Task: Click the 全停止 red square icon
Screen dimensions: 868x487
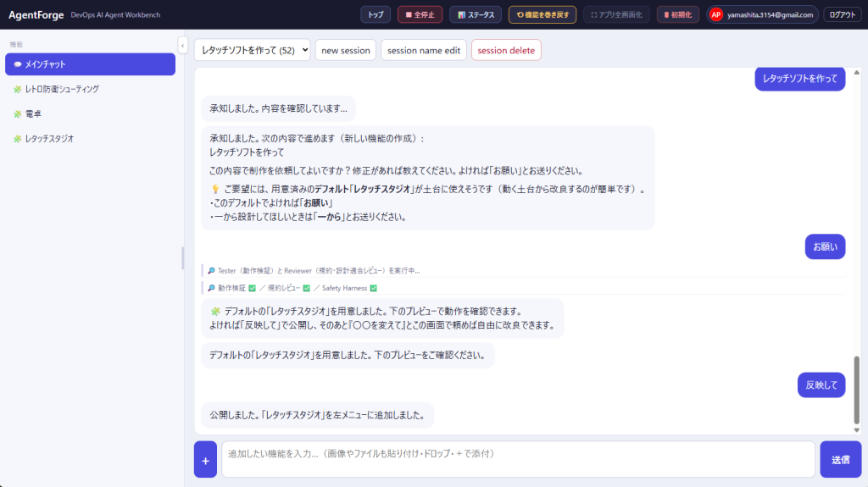Action: coord(409,15)
